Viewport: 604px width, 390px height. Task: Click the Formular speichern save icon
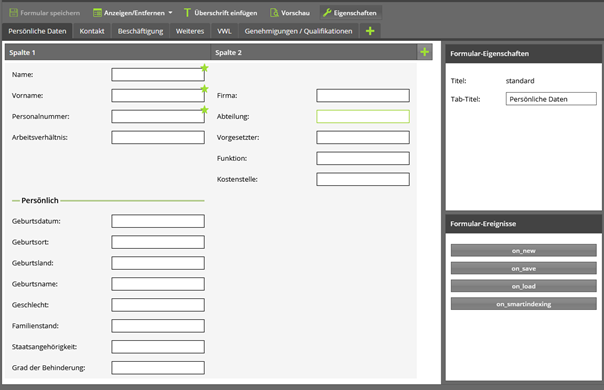(x=13, y=13)
